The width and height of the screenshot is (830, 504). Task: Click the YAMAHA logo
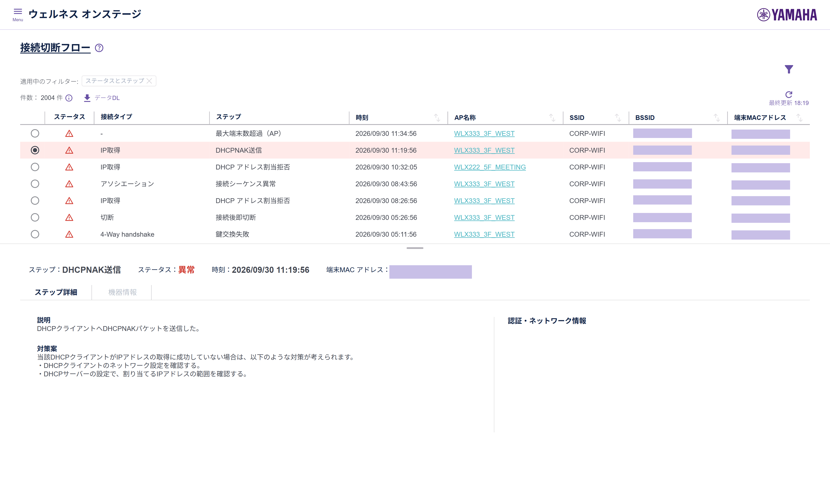coord(787,15)
